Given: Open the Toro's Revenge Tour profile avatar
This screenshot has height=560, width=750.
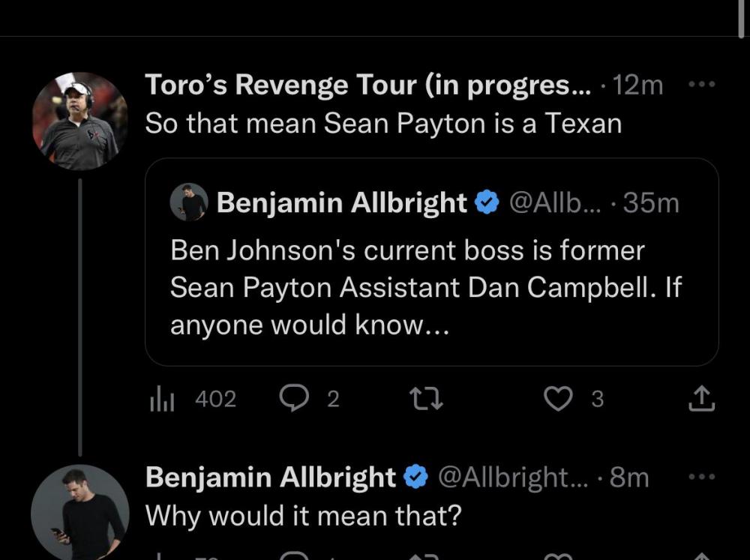Looking at the screenshot, I should pyautogui.click(x=79, y=121).
